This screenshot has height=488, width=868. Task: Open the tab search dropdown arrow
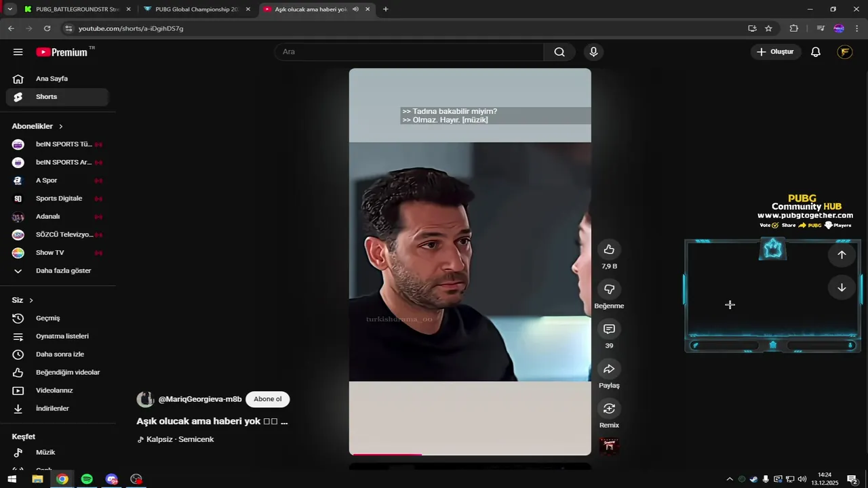click(9, 9)
